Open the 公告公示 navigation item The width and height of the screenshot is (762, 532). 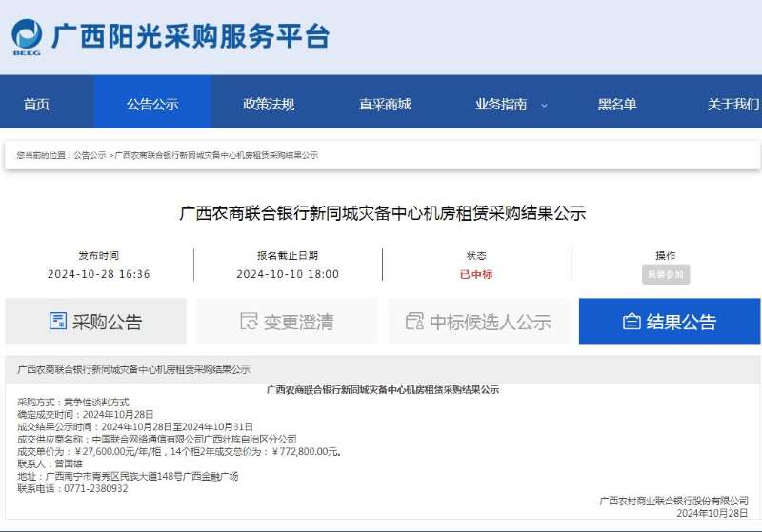pyautogui.click(x=152, y=104)
